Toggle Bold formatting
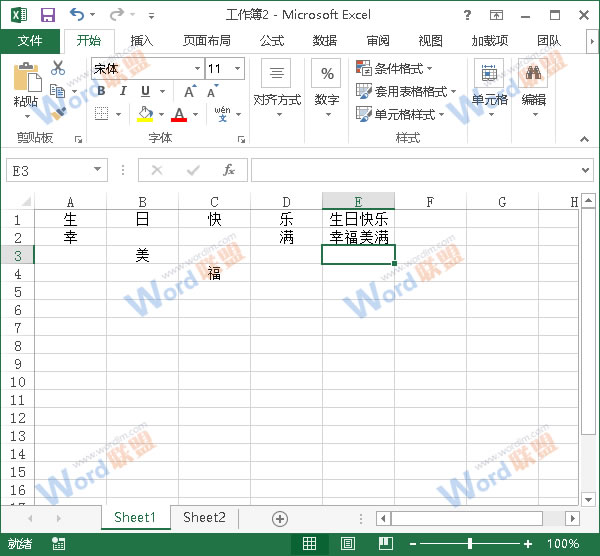The image size is (600, 556). coord(101,91)
